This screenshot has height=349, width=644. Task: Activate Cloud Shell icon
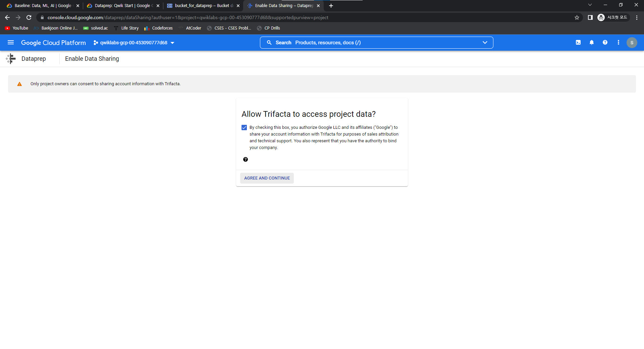(578, 43)
